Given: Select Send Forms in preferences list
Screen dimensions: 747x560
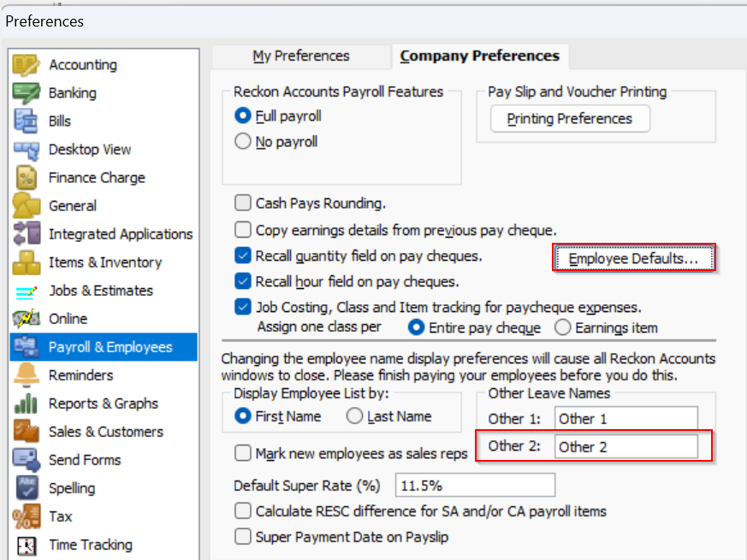Looking at the screenshot, I should click(x=85, y=460).
